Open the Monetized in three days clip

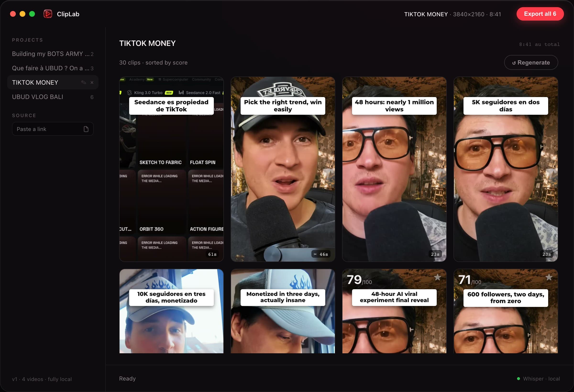pos(283,311)
